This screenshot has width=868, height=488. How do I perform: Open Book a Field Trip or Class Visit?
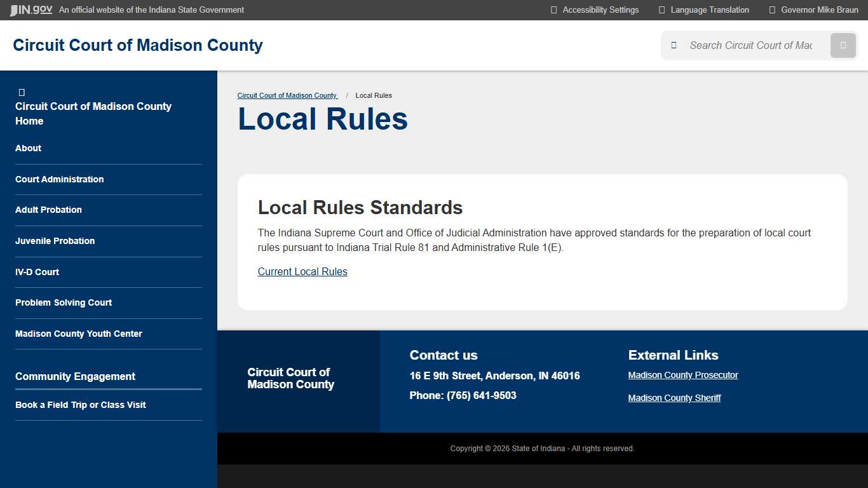click(x=81, y=405)
